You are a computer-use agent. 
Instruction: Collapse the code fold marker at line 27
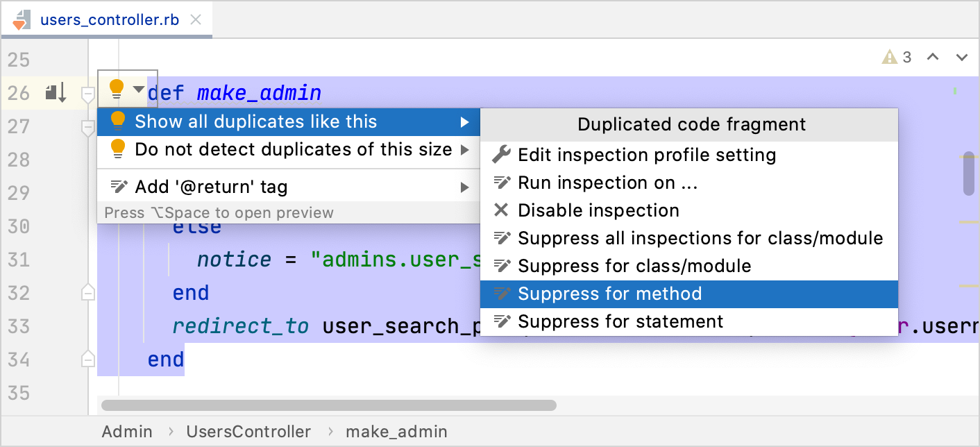click(87, 128)
